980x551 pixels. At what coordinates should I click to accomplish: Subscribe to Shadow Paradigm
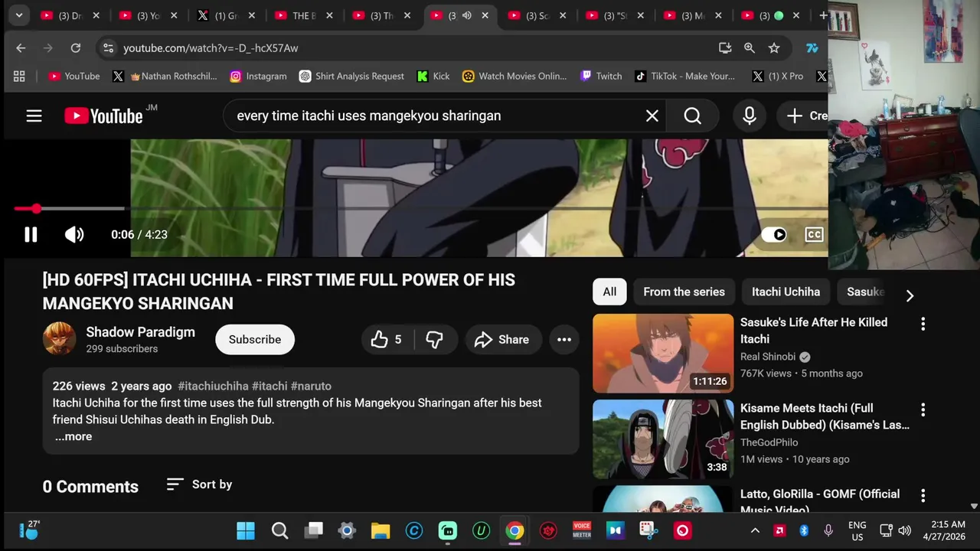point(255,340)
